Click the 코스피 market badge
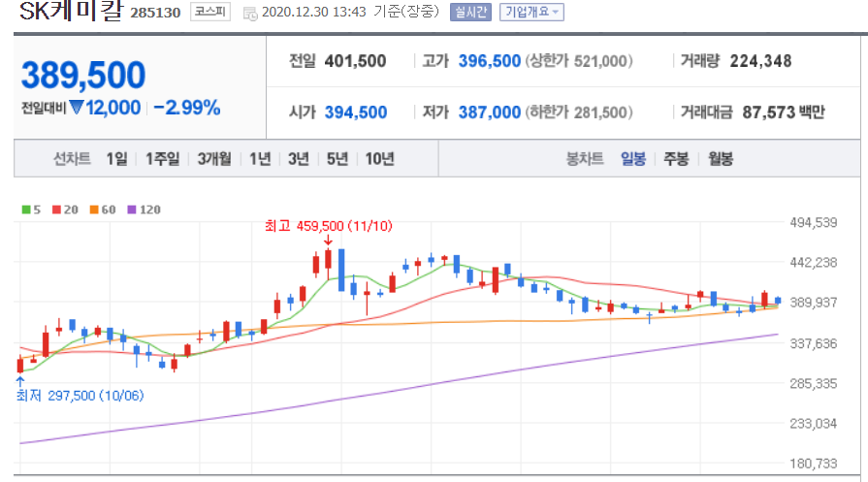The height and width of the screenshot is (482, 868). 210,12
